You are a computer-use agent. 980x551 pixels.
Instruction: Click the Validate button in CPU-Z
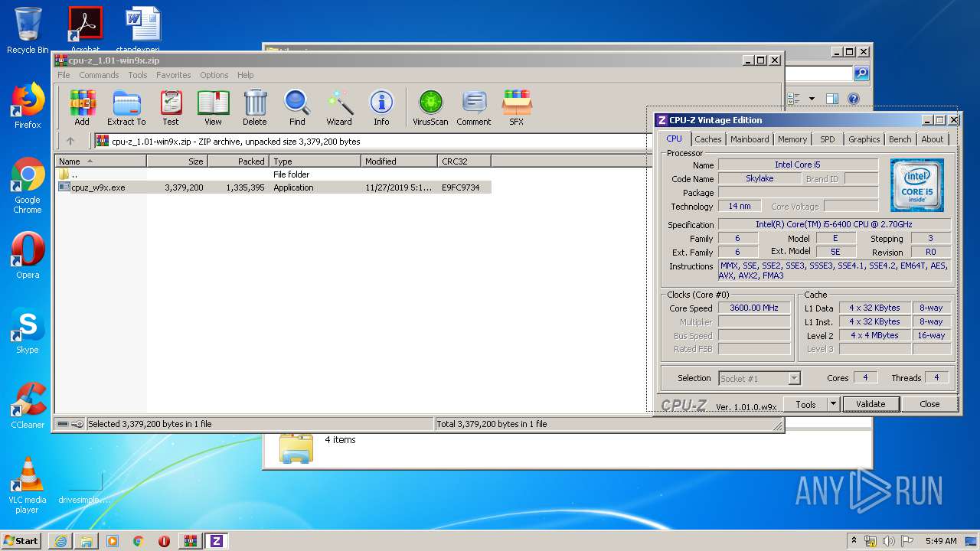pyautogui.click(x=871, y=404)
